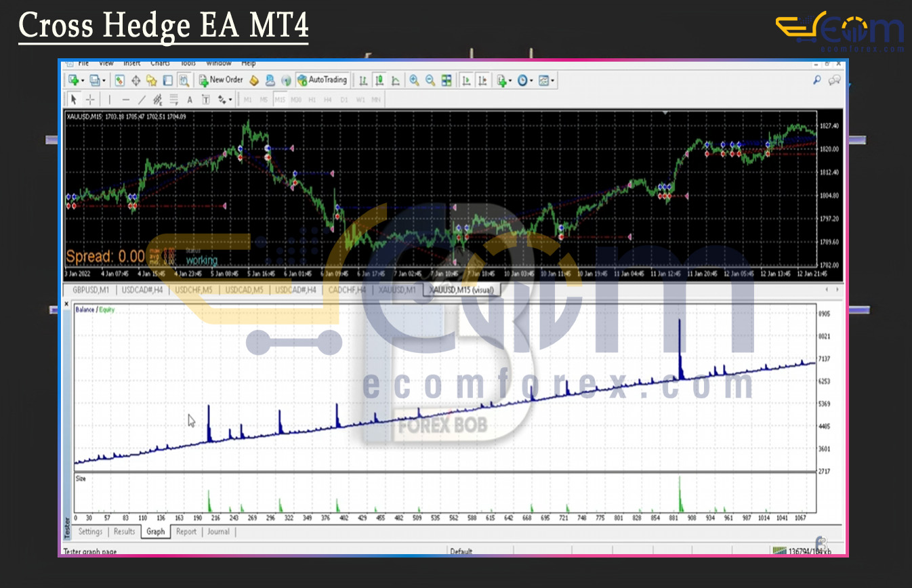Switch chart to candlestick display mode
Viewport: 912px width, 588px height.
(x=379, y=81)
